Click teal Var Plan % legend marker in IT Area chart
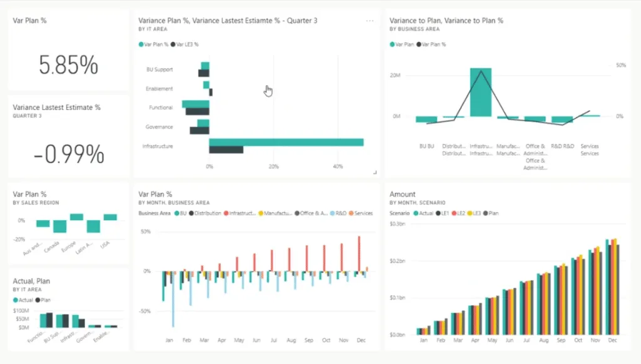This screenshot has height=364, width=641. [x=141, y=44]
